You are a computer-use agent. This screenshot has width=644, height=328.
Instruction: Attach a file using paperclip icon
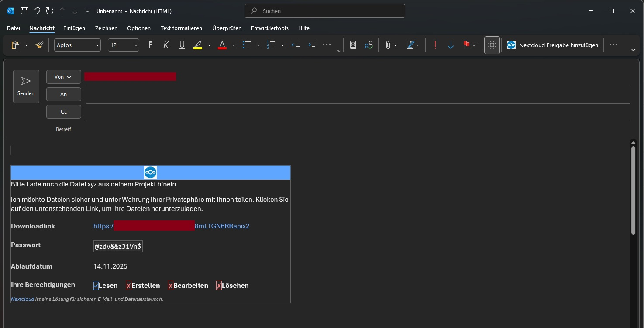pos(387,45)
